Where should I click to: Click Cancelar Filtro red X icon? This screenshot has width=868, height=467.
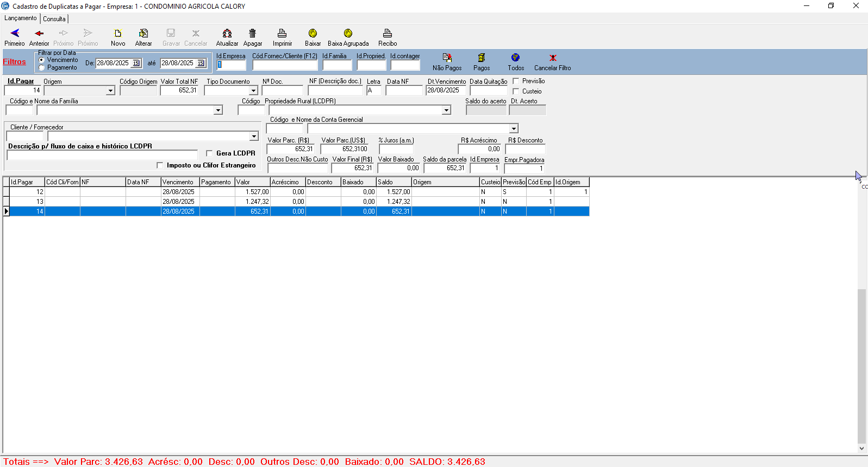click(552, 58)
